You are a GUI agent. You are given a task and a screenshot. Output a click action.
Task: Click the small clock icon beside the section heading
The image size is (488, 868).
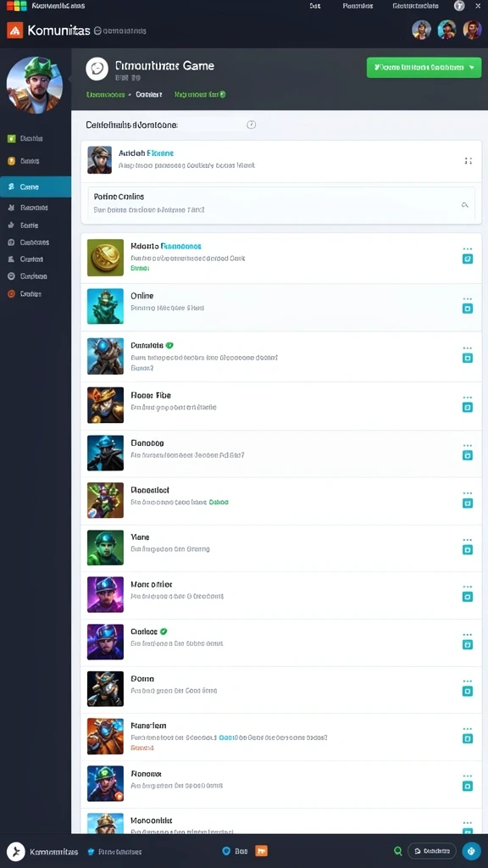[251, 125]
